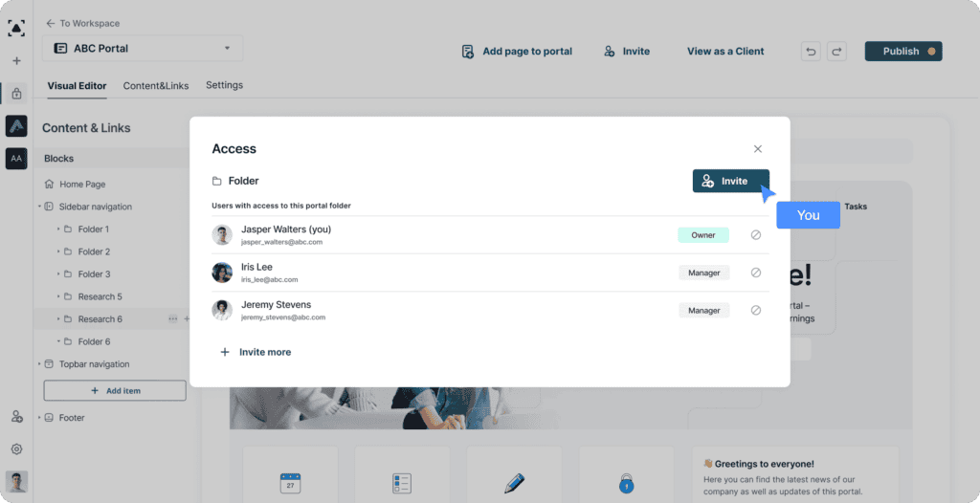Click View as a Client
980x503 pixels.
[x=725, y=52]
